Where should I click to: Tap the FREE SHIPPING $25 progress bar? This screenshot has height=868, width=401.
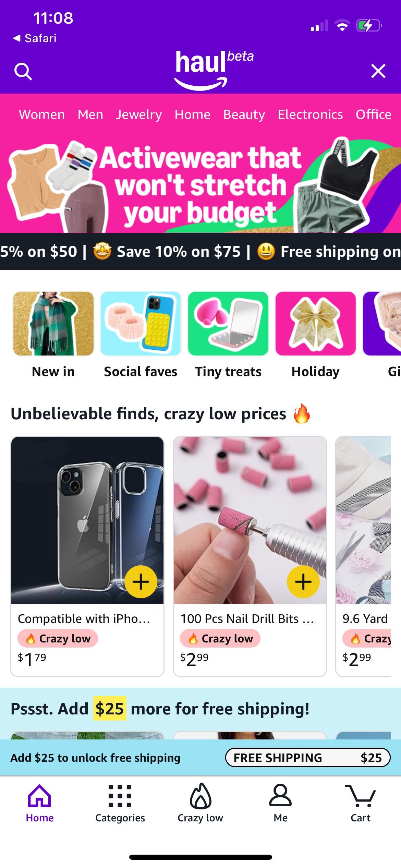click(308, 758)
